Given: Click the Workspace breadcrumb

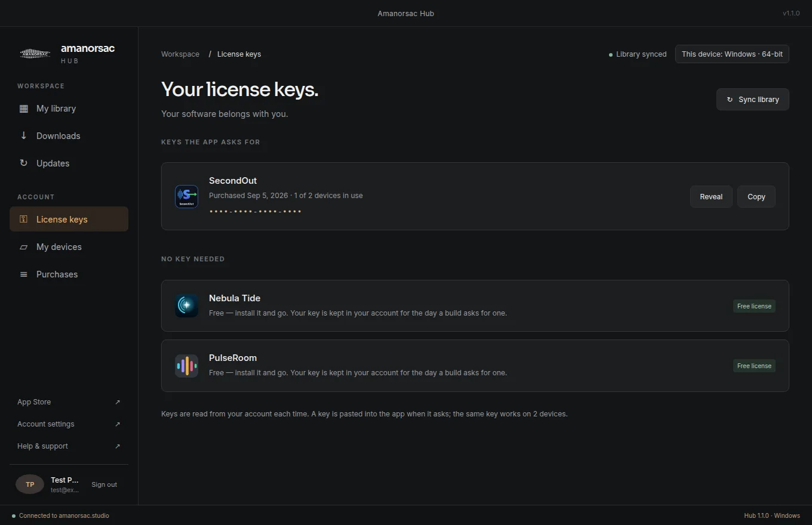Looking at the screenshot, I should tap(180, 54).
